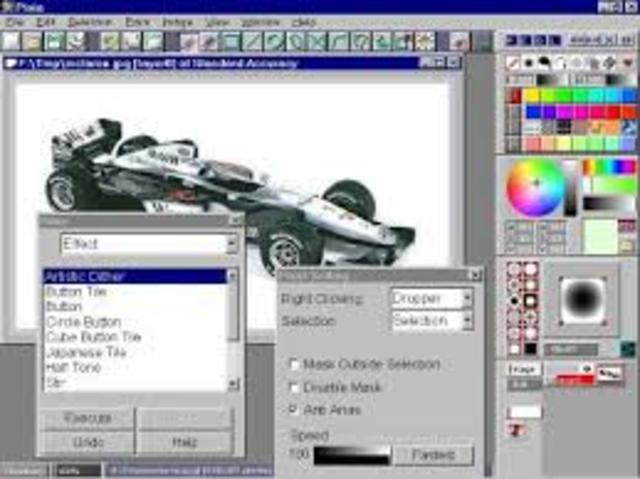640x479 pixels.
Task: Select the curve line drawing tool
Action: pyautogui.click(x=338, y=42)
